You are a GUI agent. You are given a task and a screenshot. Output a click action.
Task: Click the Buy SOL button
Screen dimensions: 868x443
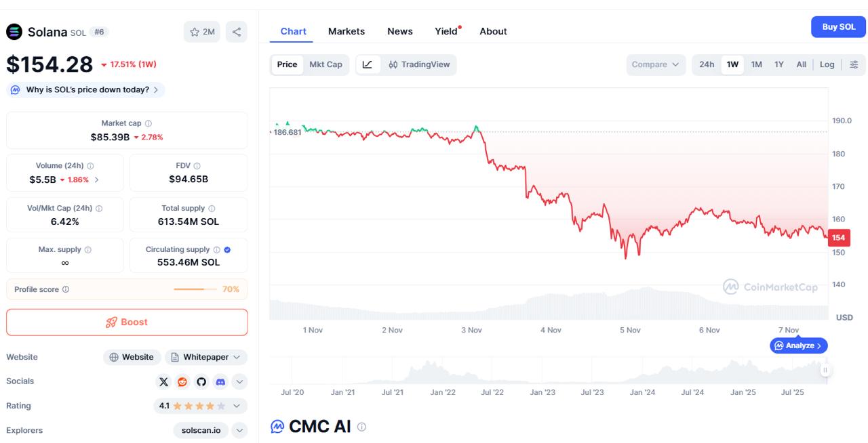tap(838, 26)
